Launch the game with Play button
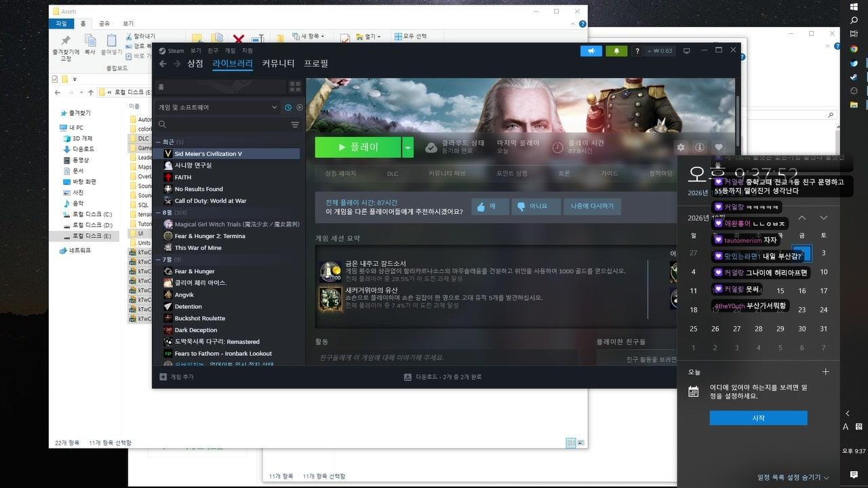The height and width of the screenshot is (488, 868). click(358, 147)
